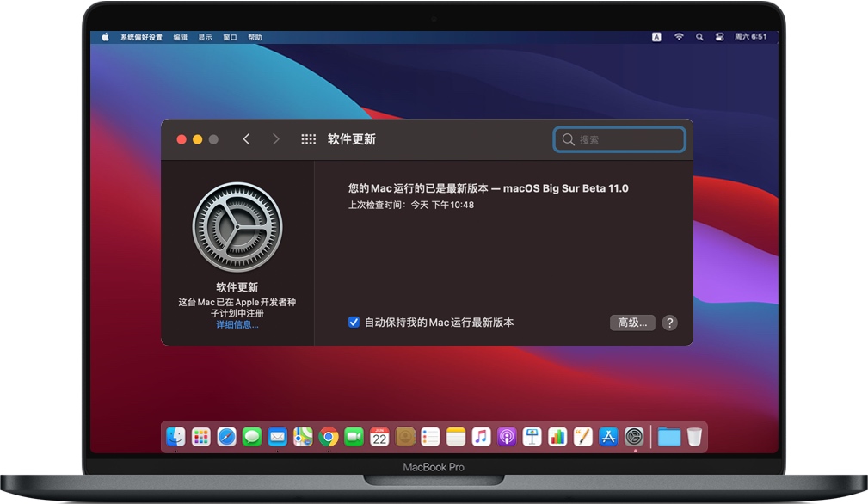This screenshot has width=868, height=504.
Task: Open Keynote from the Dock
Action: click(x=531, y=436)
